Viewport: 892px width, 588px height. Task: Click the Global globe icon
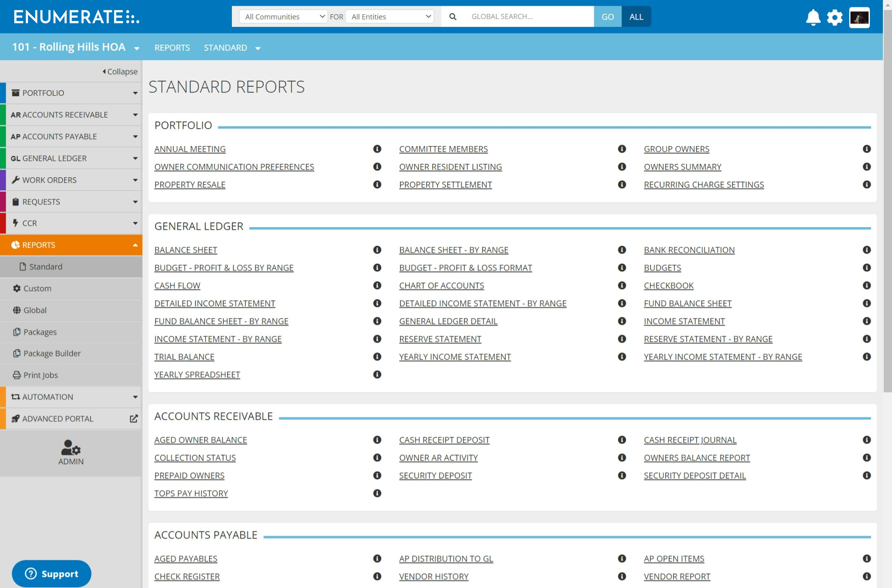(x=16, y=310)
